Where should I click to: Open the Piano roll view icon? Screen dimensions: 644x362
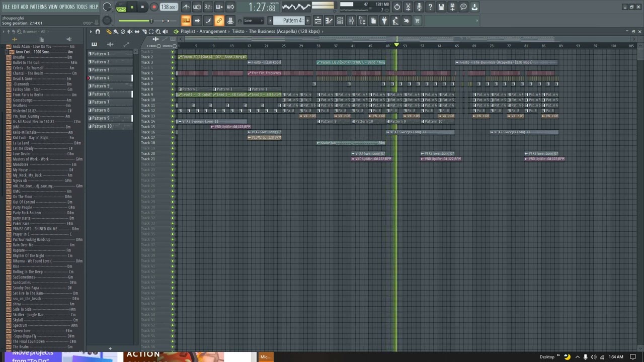[329, 21]
